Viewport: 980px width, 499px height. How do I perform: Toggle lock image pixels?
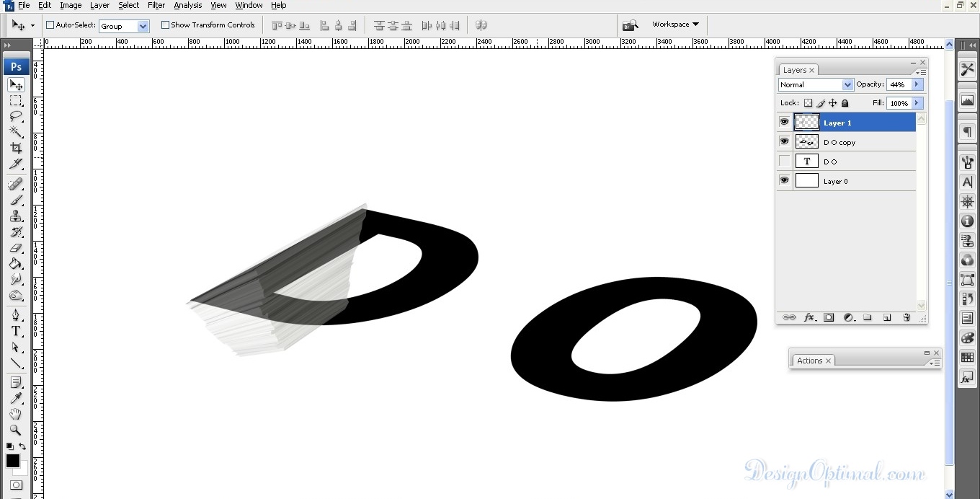821,103
